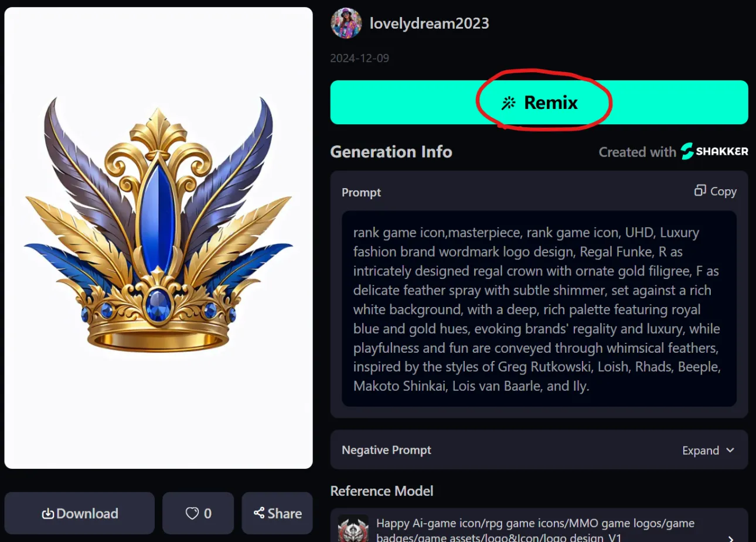
Task: Click the chevron beside Expand
Action: coord(730,450)
